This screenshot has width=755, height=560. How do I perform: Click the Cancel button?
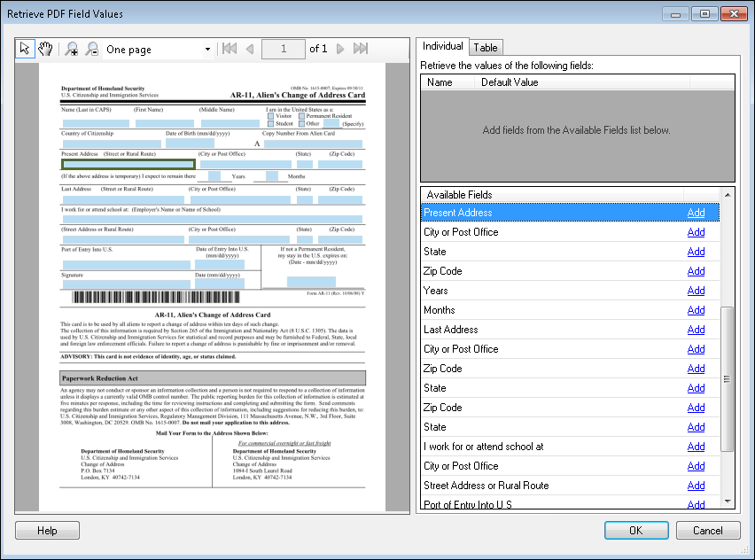click(708, 530)
